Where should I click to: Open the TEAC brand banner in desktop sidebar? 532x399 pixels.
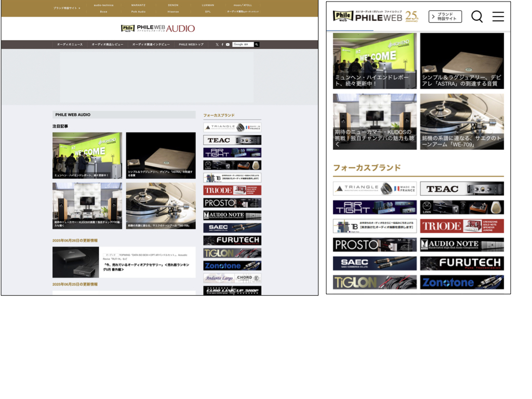click(232, 140)
